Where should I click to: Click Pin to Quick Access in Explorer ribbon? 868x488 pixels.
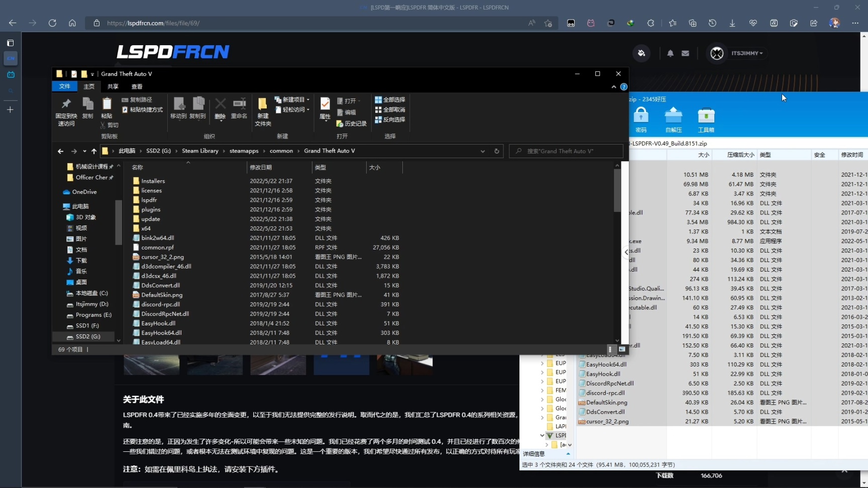click(66, 111)
